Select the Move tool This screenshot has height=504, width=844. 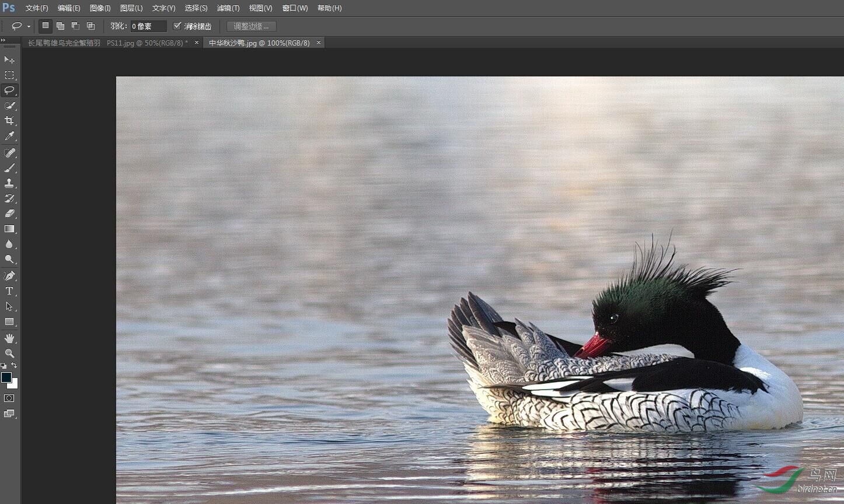(9, 60)
